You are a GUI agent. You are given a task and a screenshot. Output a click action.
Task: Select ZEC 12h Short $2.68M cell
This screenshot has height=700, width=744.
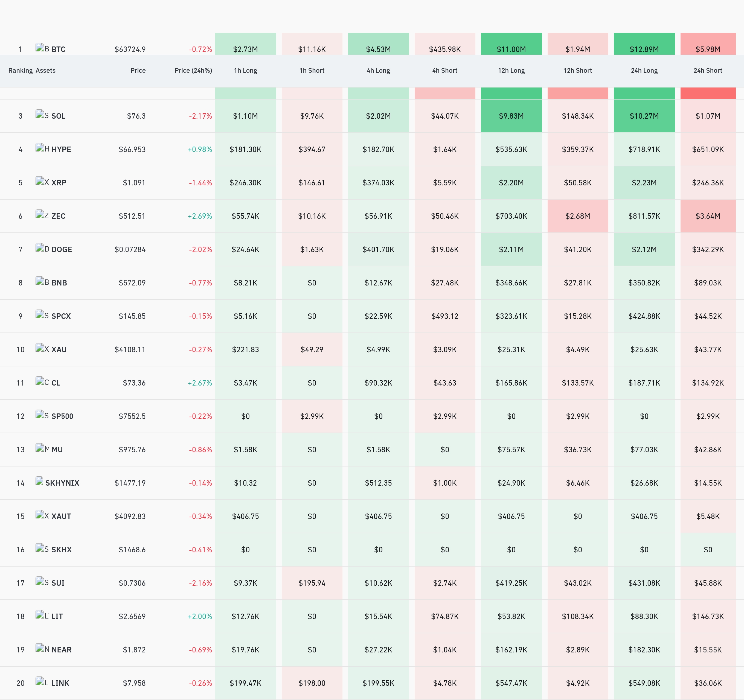[x=577, y=216]
